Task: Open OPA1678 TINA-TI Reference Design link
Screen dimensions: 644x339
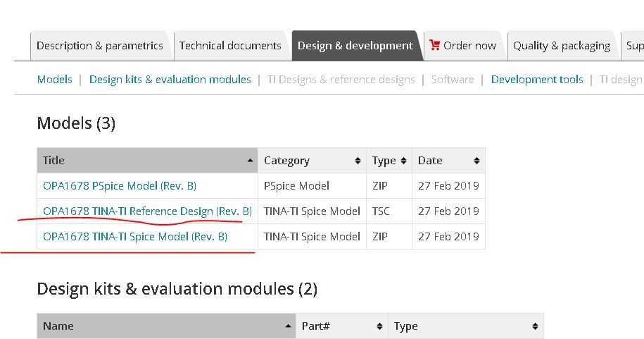Action: coord(147,211)
